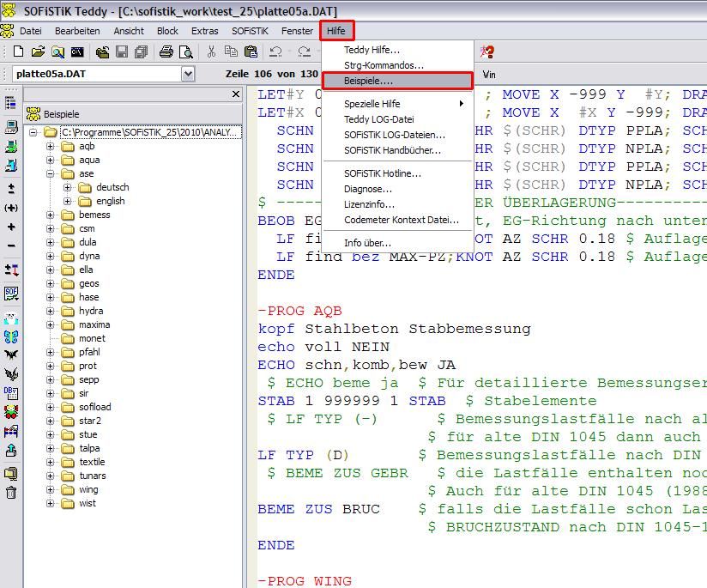The height and width of the screenshot is (588, 707).
Task: Click the 'kopf Stahlbeton Stabbemessung' code line
Action: pos(394,329)
